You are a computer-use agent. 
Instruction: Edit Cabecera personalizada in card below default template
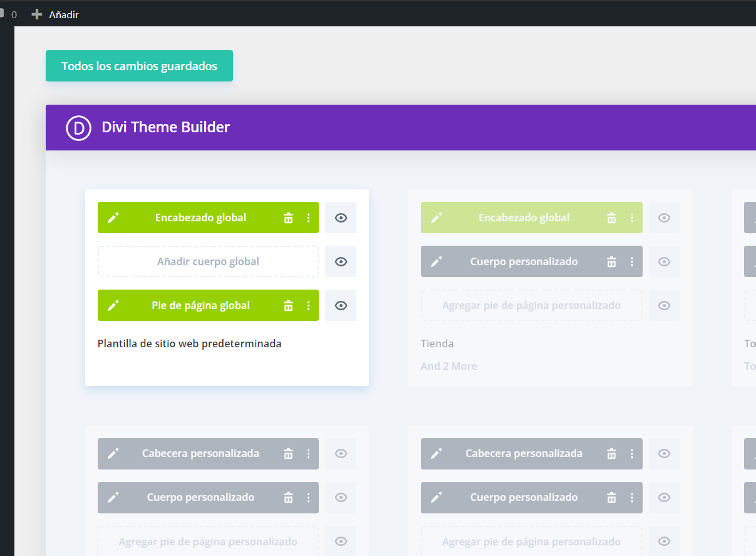113,453
